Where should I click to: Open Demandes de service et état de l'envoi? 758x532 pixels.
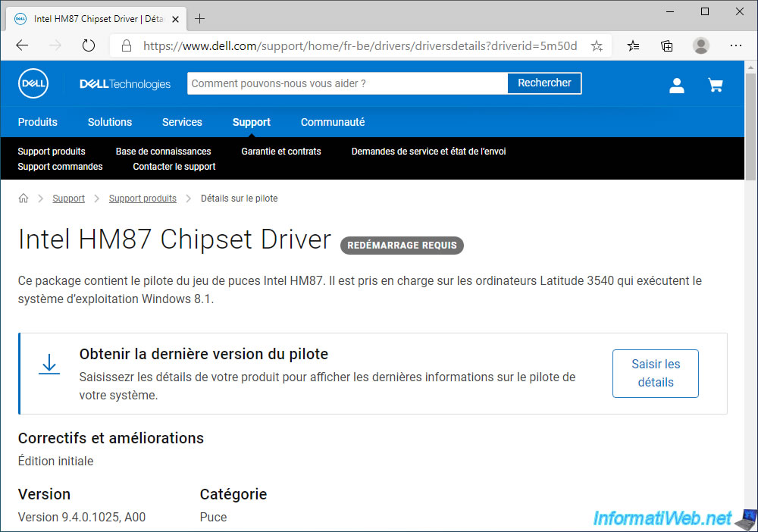pyautogui.click(x=429, y=152)
